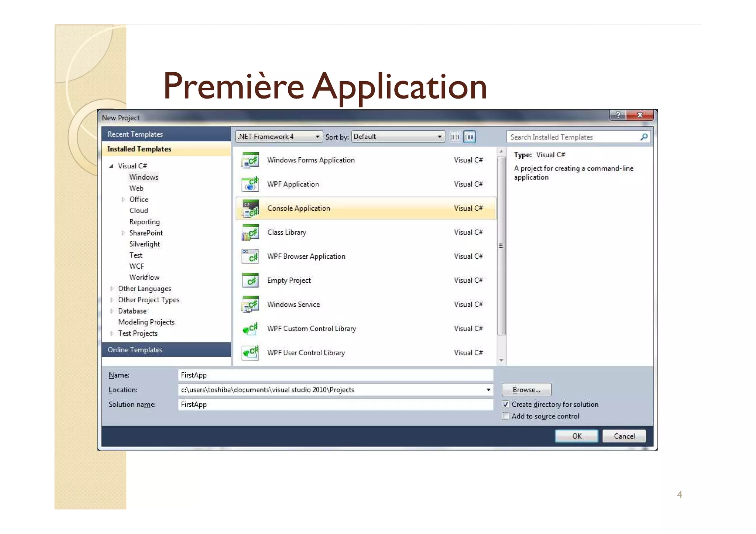Click the Class Library template icon

pyautogui.click(x=250, y=232)
